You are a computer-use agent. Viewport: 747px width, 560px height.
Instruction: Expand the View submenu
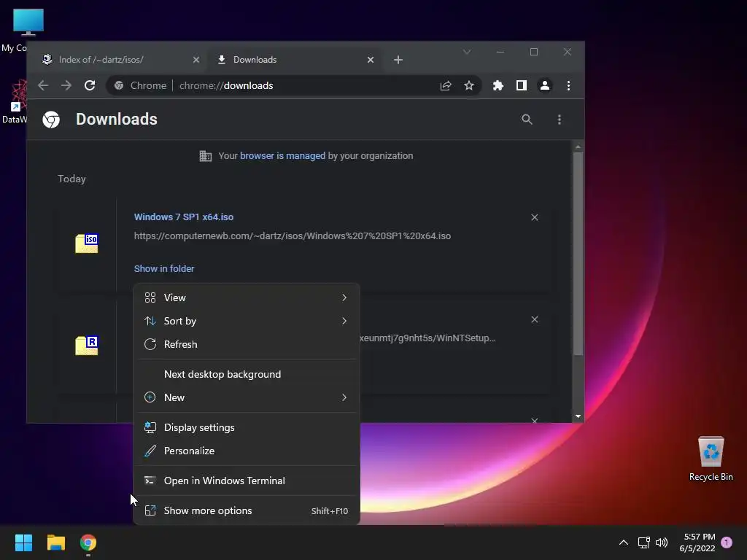point(247,297)
